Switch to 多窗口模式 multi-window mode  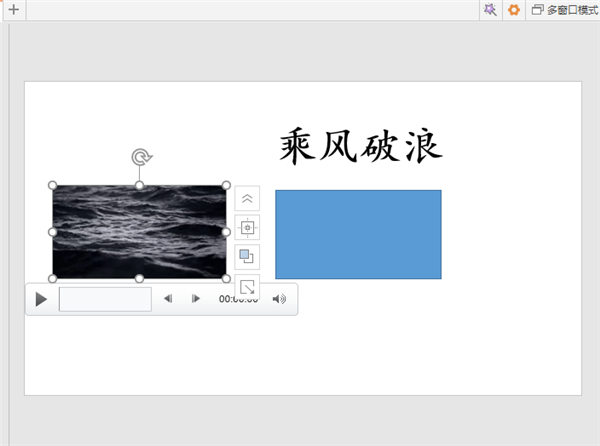(565, 10)
